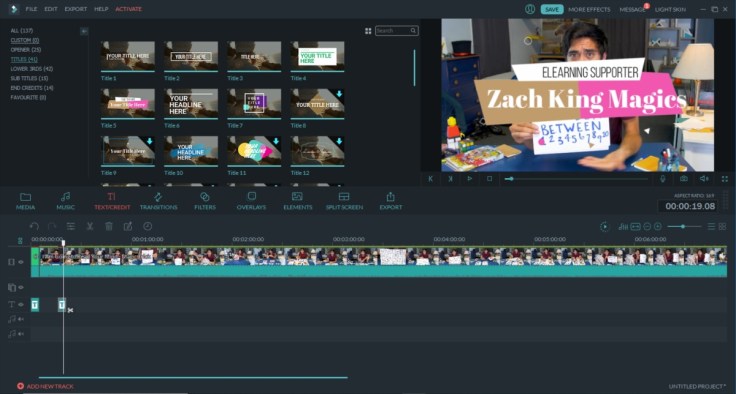Open the Message notifications
This screenshot has height=394, width=736.
632,9
